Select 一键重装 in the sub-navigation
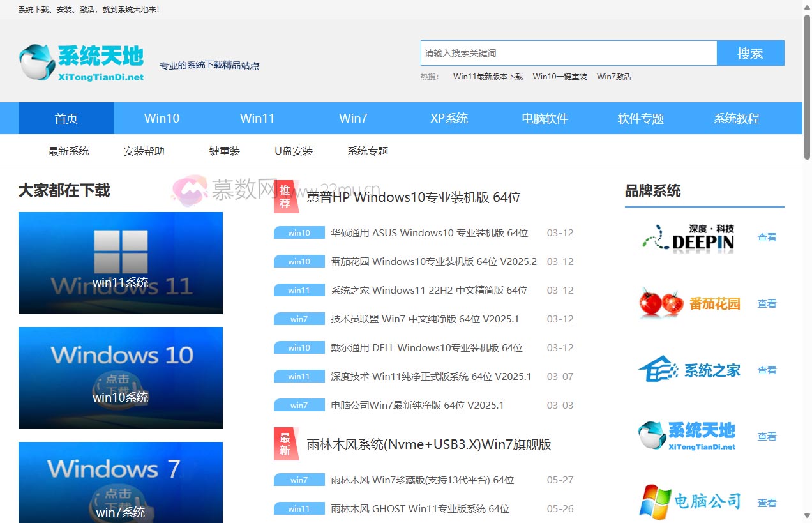Screen dimensions: 812x523 click(219, 151)
